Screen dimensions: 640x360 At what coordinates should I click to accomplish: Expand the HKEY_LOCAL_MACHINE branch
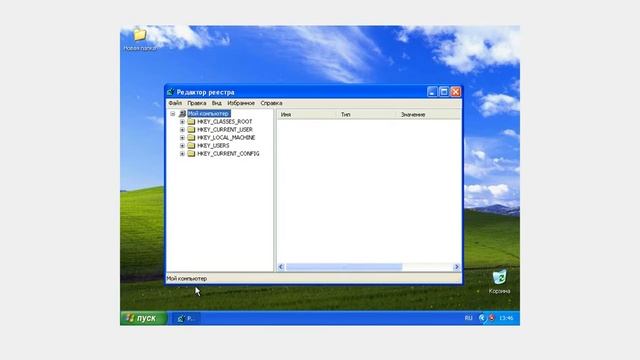182,138
